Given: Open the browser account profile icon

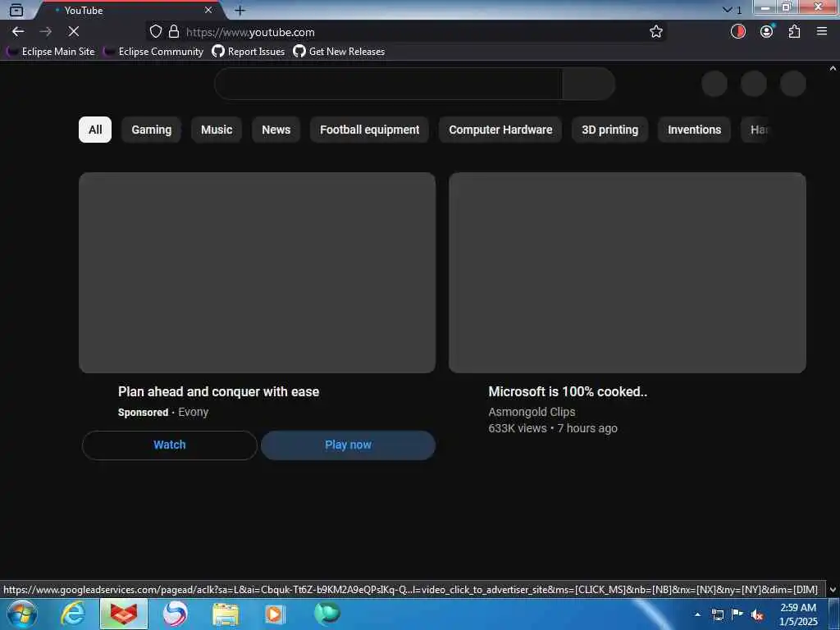Looking at the screenshot, I should tap(767, 32).
